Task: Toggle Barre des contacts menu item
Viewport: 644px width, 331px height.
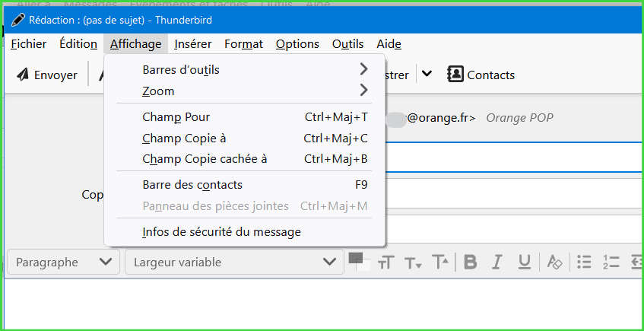Action: [192, 185]
